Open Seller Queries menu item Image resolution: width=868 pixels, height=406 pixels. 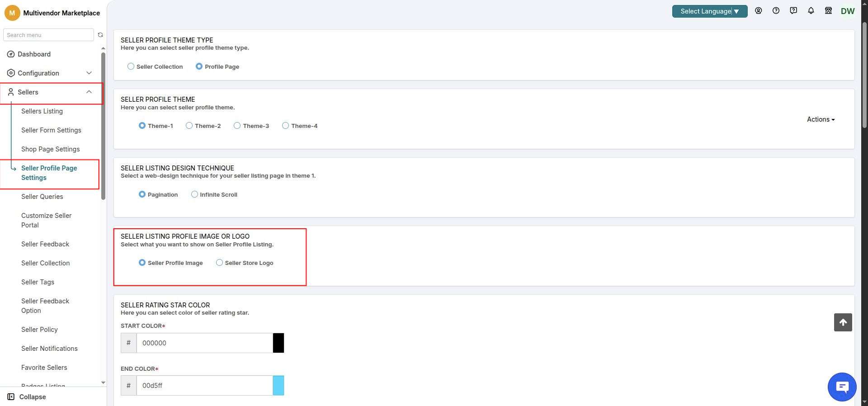42,197
